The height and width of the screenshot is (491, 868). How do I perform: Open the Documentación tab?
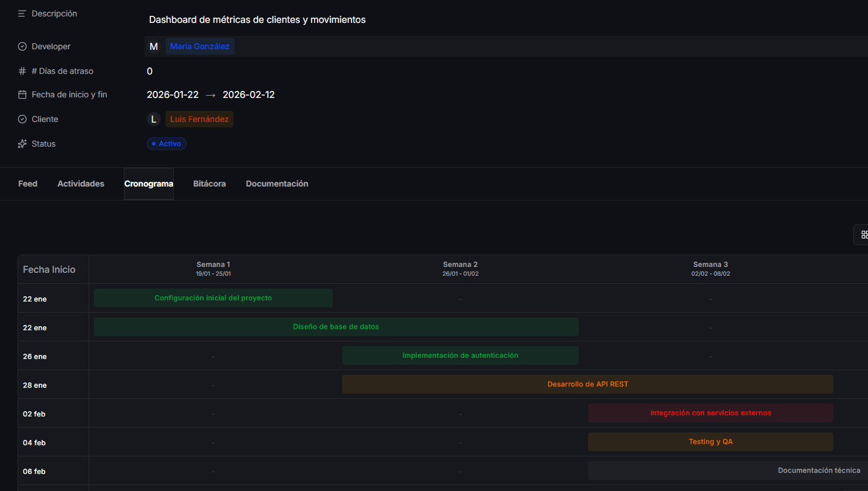277,183
